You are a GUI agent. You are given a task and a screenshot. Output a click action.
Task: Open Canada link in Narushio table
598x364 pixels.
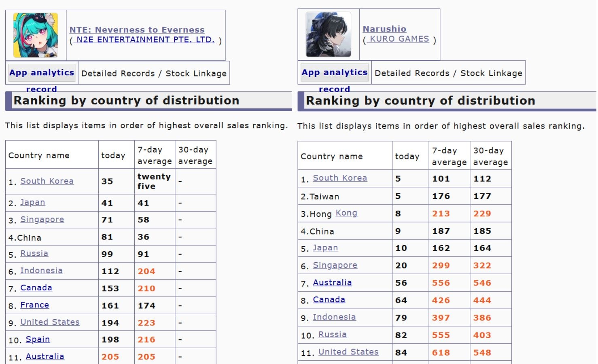(329, 299)
